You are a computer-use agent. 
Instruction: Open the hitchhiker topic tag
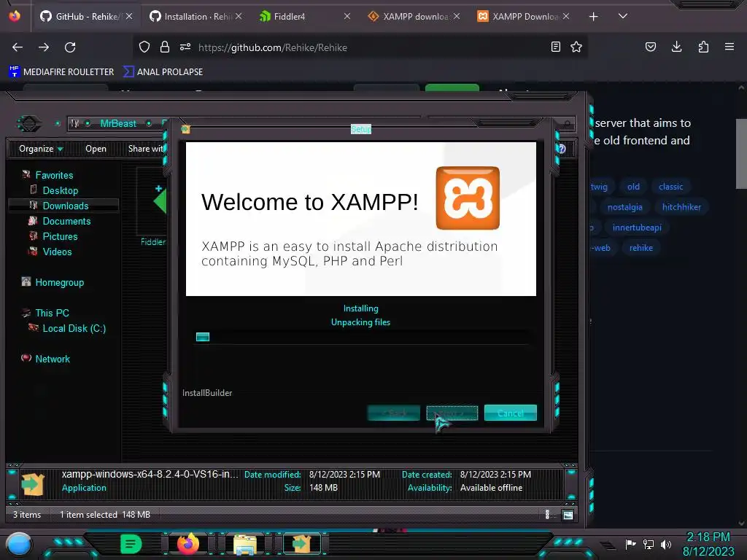click(x=681, y=207)
